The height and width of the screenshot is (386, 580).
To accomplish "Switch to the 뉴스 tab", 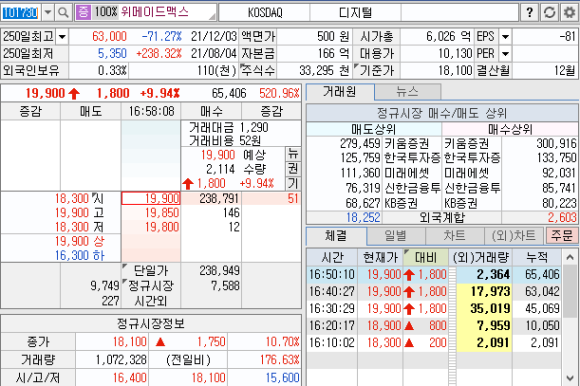I will coord(407,92).
